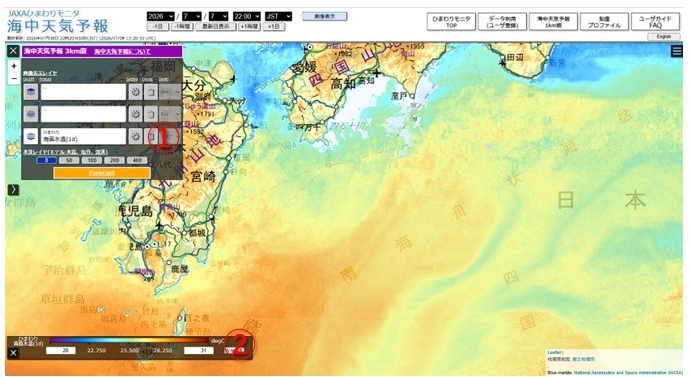Image resolution: width=690 pixels, height=377 pixels.
Task: Toggle the second image layer on/off
Action: [x=30, y=114]
